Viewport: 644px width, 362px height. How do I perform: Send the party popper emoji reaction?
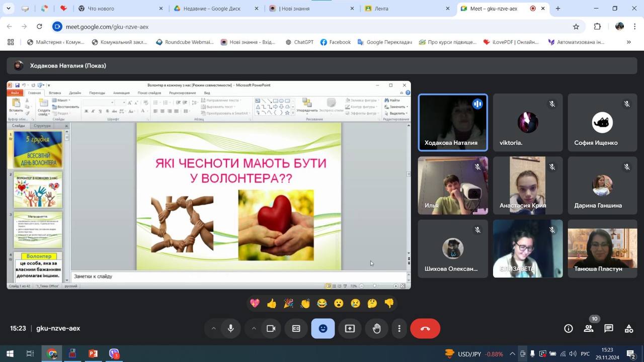click(288, 303)
